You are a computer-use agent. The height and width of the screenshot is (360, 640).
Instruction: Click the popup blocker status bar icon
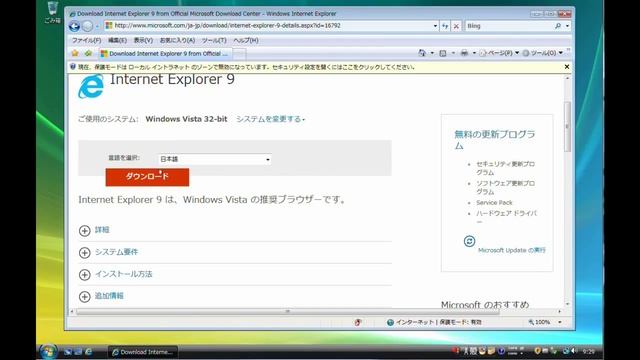tap(358, 322)
